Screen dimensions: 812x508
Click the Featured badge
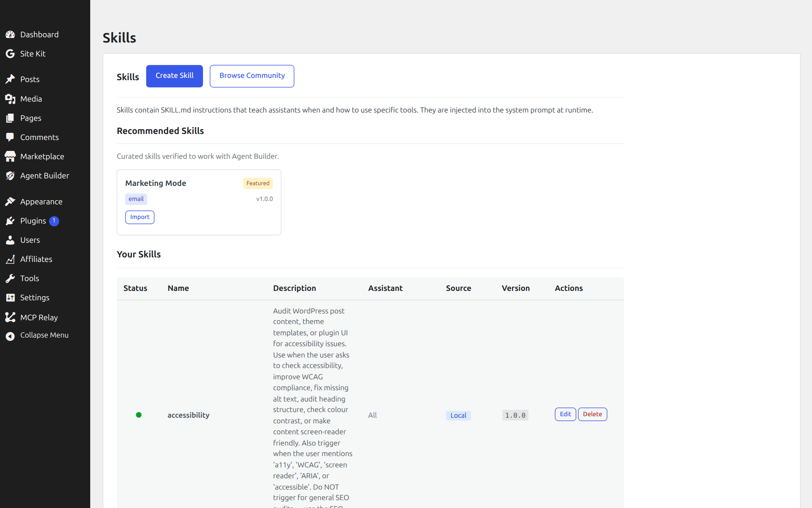(258, 183)
